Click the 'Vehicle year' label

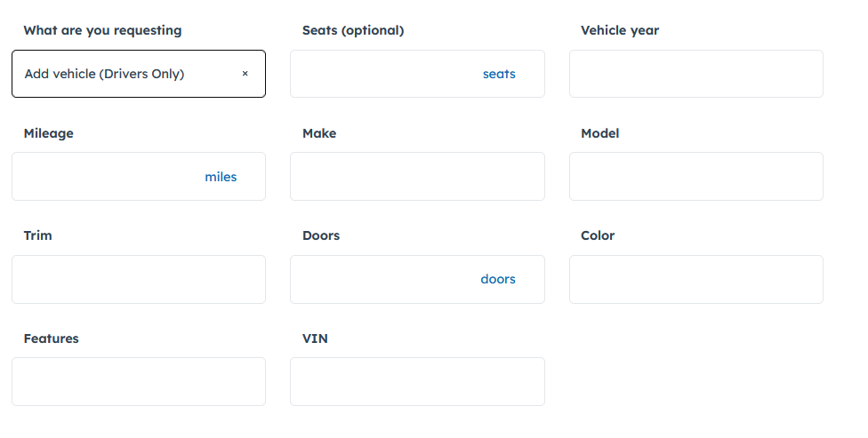[x=620, y=30]
